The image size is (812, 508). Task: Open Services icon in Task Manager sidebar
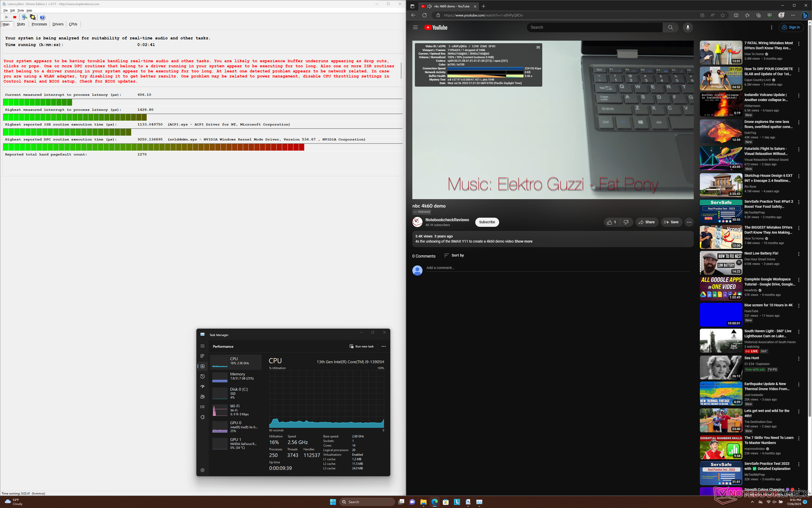(202, 417)
